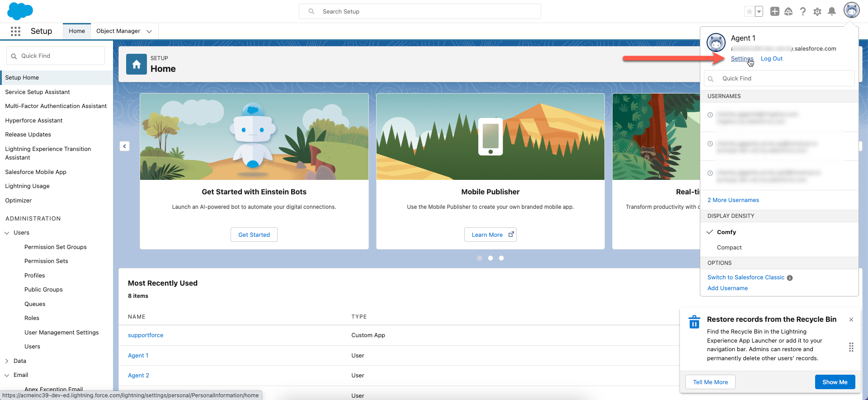868x400 pixels.
Task: Click the Favorites star icon
Action: click(x=749, y=12)
